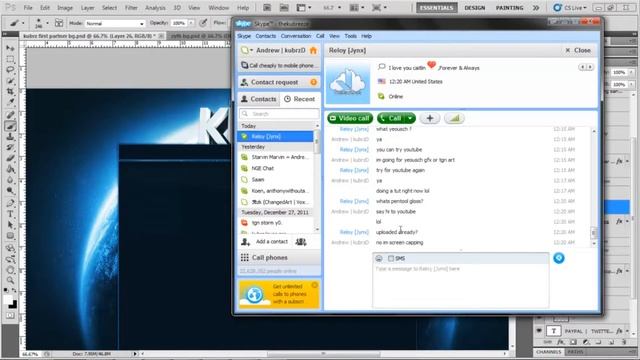640x360 pixels.
Task: Click the Skype contact search field
Action: [280, 114]
